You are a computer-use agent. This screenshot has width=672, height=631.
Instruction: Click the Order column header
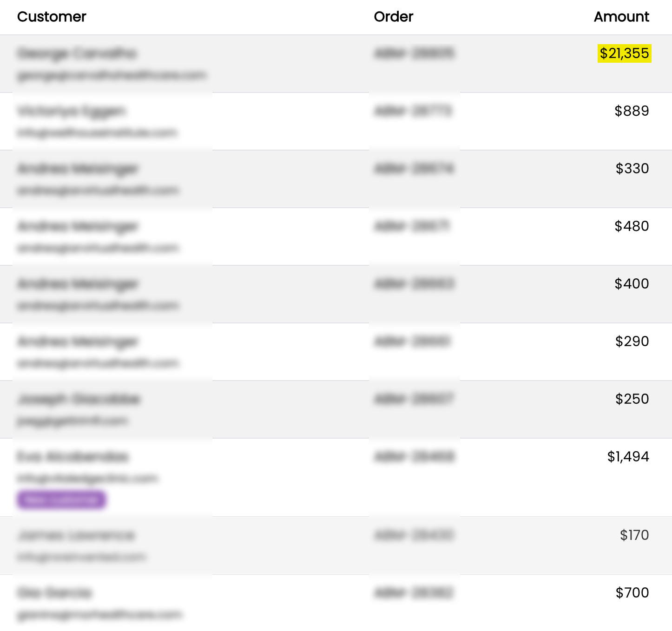coord(393,17)
